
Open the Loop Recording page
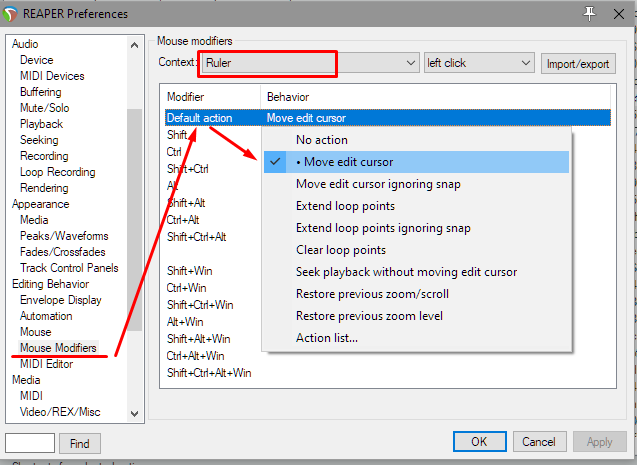tap(58, 172)
